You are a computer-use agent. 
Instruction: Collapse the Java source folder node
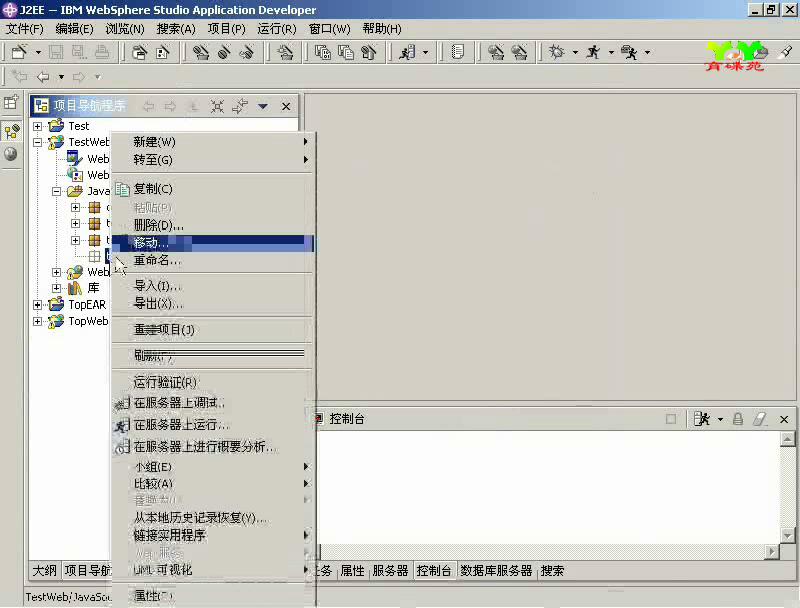pyautogui.click(x=57, y=191)
